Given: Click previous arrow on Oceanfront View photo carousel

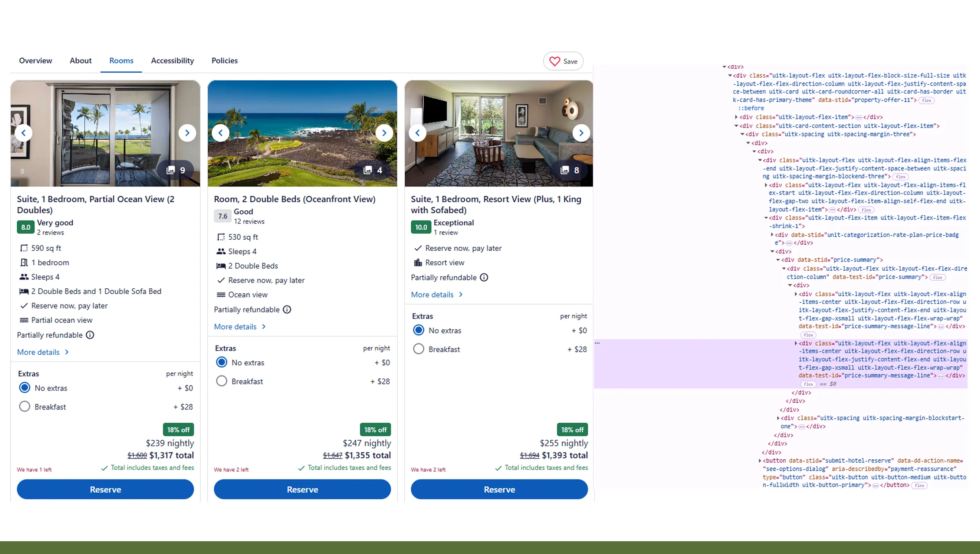Looking at the screenshot, I should (220, 133).
